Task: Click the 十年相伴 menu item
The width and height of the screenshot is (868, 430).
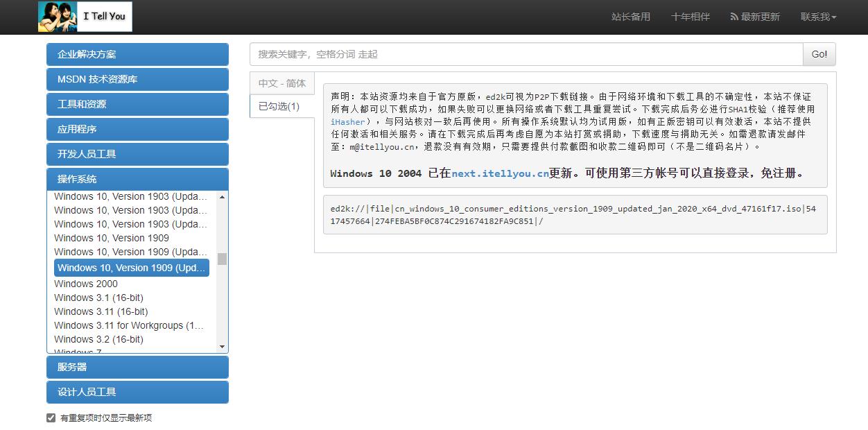Action: point(690,17)
